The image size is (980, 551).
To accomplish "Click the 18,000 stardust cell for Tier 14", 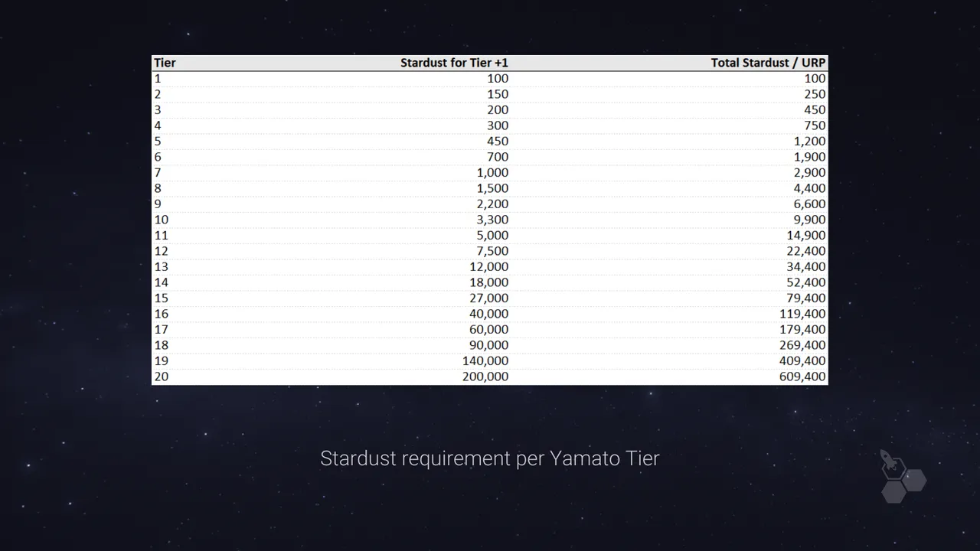I will [x=488, y=282].
